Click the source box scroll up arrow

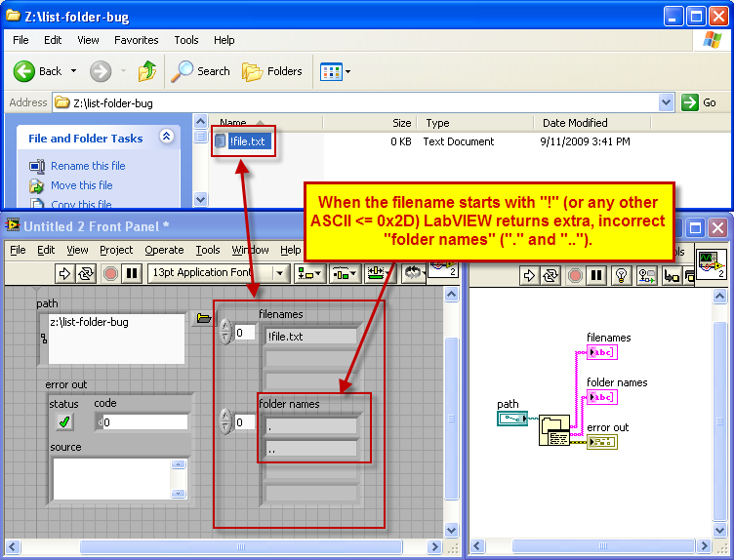click(178, 464)
